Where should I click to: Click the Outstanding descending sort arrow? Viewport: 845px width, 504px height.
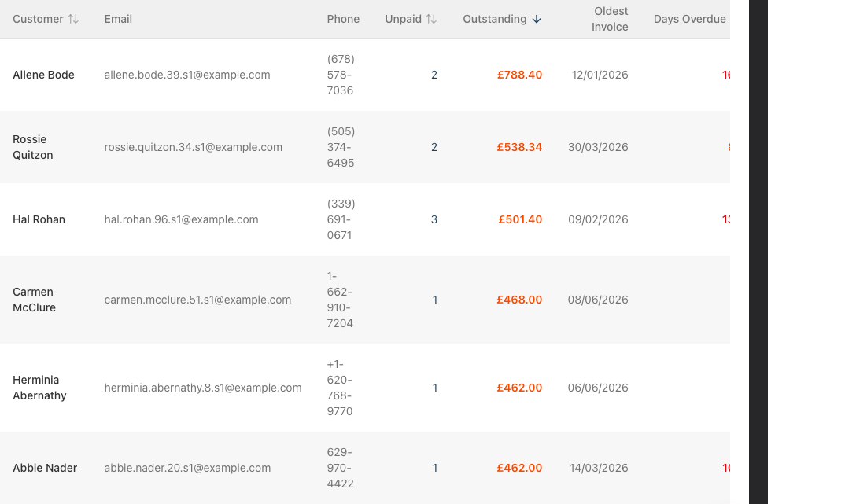537,19
